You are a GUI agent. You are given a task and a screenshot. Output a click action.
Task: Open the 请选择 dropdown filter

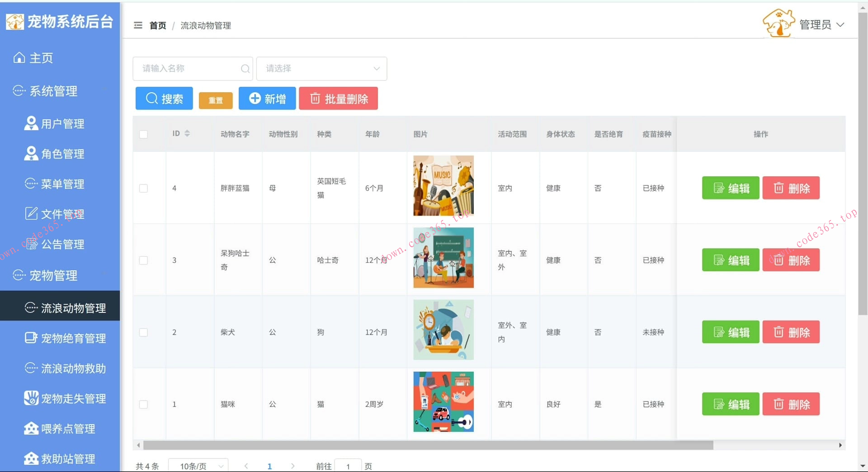pyautogui.click(x=321, y=69)
